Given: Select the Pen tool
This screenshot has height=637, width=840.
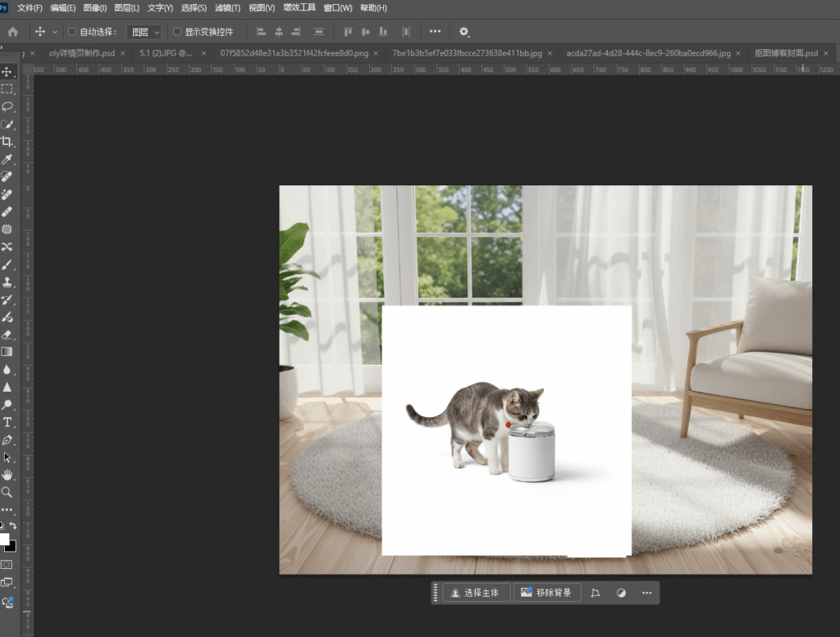Looking at the screenshot, I should pyautogui.click(x=7, y=440).
